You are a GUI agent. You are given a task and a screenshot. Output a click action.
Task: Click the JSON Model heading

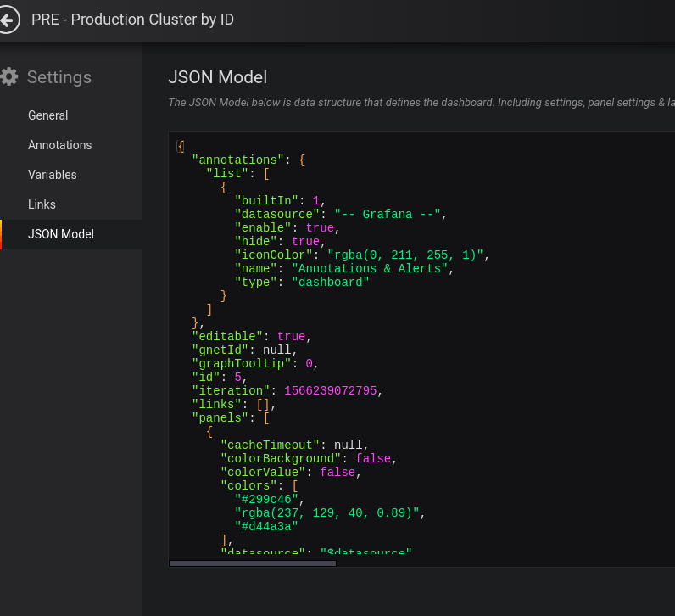pos(217,77)
